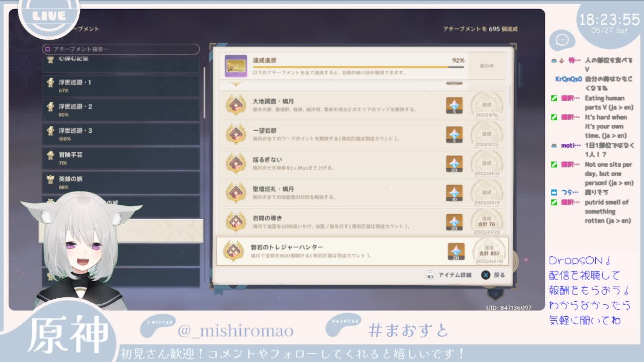
Task: Click trophy icon next to 英雄の旅
Action: tap(50, 179)
